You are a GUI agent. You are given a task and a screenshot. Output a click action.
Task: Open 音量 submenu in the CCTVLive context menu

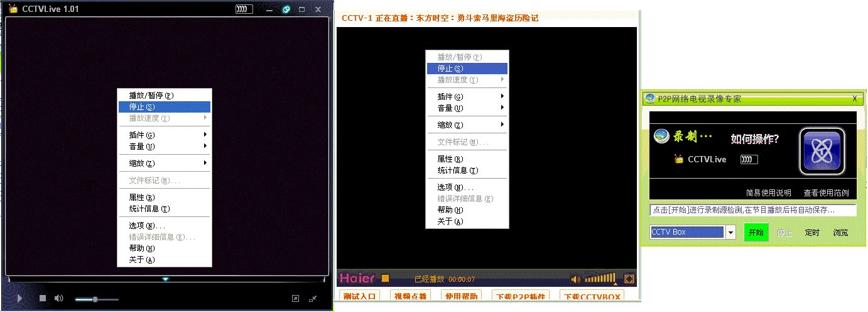165,147
